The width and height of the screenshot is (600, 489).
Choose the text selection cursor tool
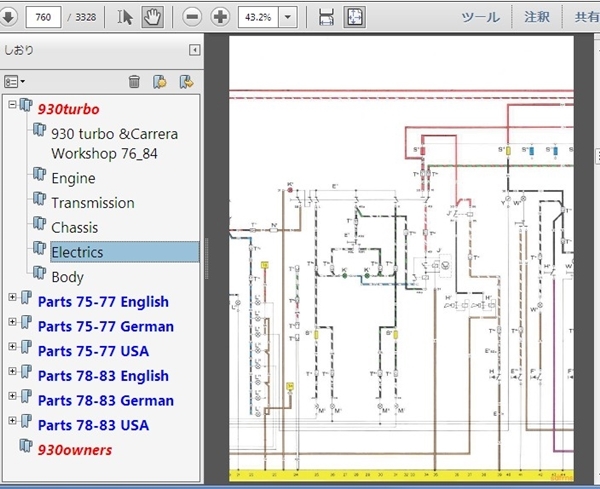pyautogui.click(x=125, y=17)
